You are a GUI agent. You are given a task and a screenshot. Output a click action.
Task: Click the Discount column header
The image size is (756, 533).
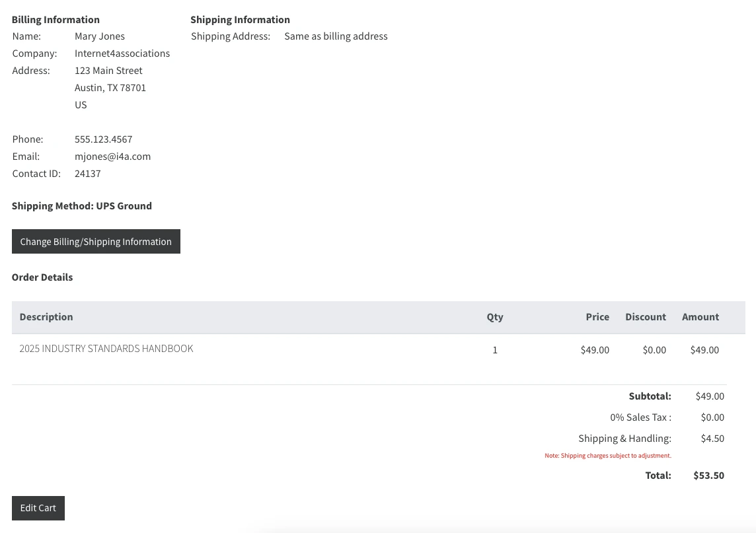(x=645, y=317)
